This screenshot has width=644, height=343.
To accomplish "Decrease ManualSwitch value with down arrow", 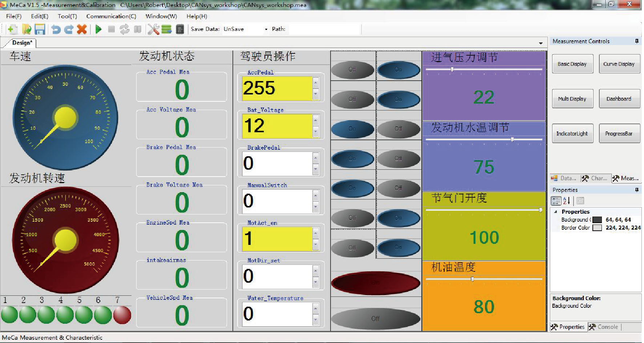I will click(315, 207).
